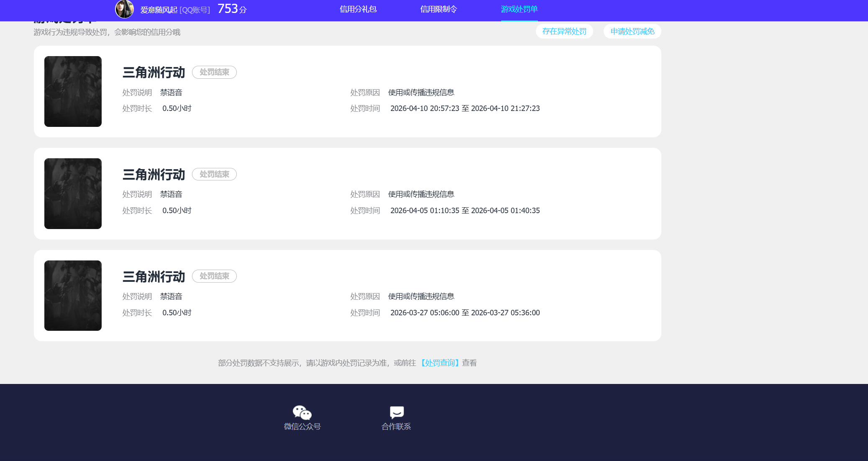Select the 游戏处罚单 tab
The height and width of the screenshot is (461, 868).
[x=519, y=9]
